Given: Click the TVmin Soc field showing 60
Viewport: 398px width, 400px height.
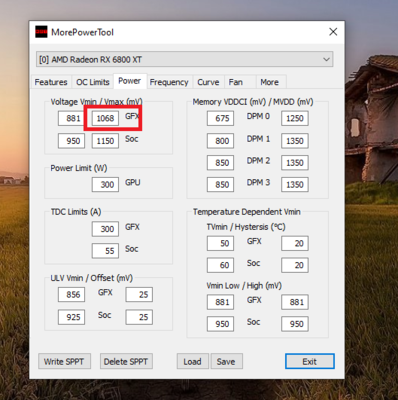Looking at the screenshot, I should pos(220,265).
